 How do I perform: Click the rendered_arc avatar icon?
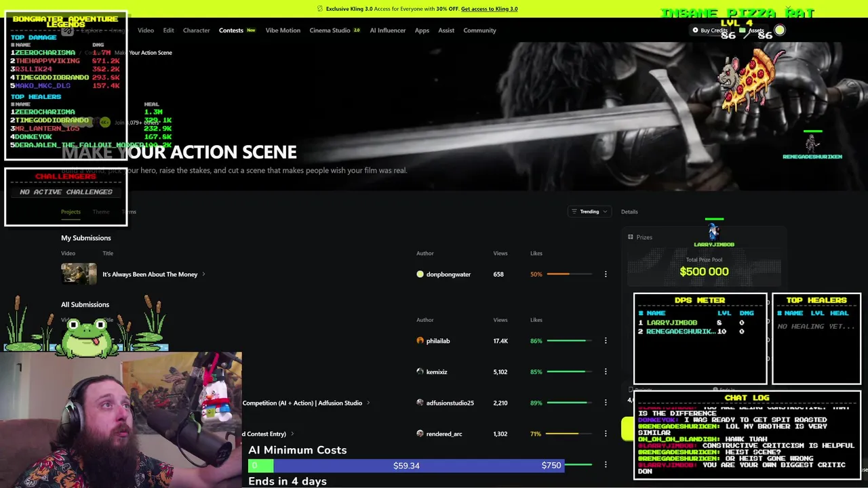(x=420, y=434)
